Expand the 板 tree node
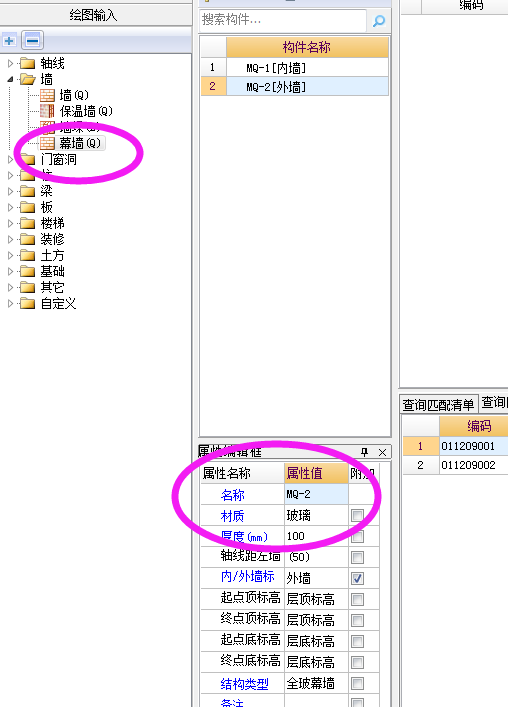This screenshot has width=508, height=707. click(x=10, y=207)
